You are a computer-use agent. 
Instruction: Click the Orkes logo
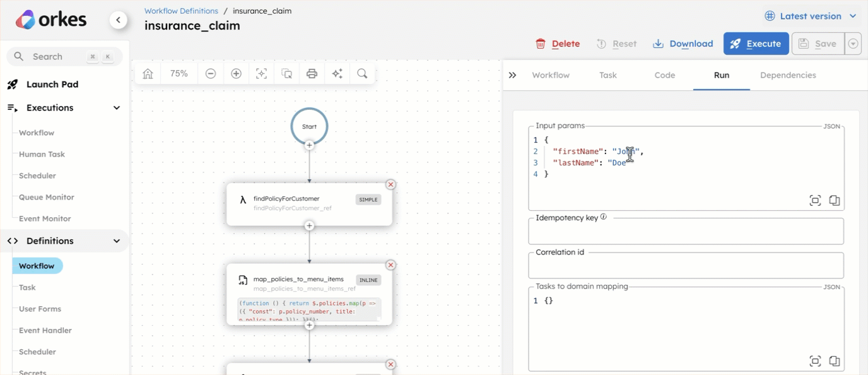[51, 20]
